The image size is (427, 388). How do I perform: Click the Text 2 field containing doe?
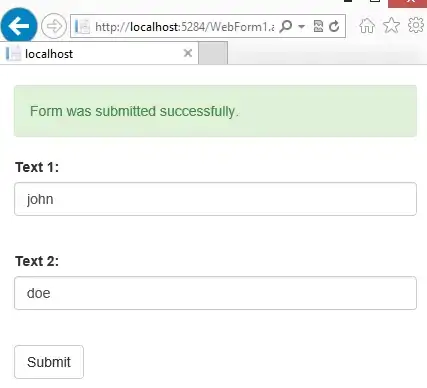click(215, 293)
